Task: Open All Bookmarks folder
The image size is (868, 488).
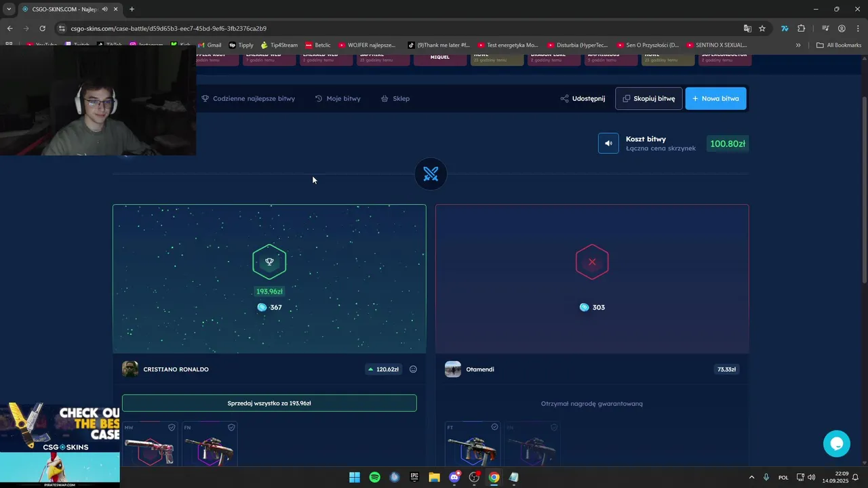Action: point(839,45)
